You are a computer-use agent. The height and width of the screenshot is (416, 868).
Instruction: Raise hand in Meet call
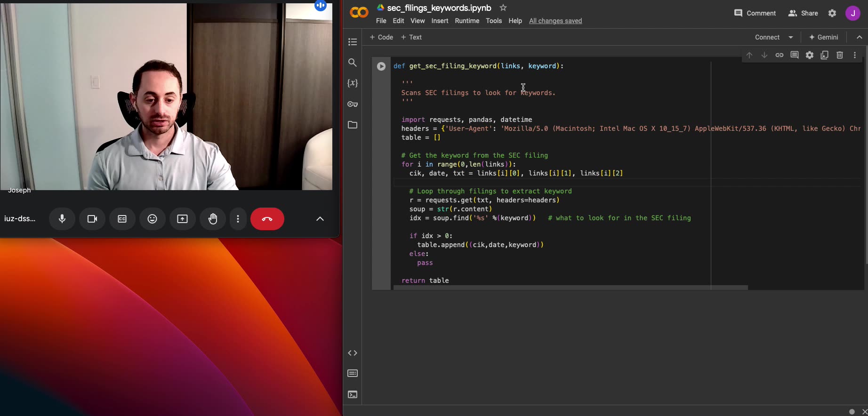[213, 219]
